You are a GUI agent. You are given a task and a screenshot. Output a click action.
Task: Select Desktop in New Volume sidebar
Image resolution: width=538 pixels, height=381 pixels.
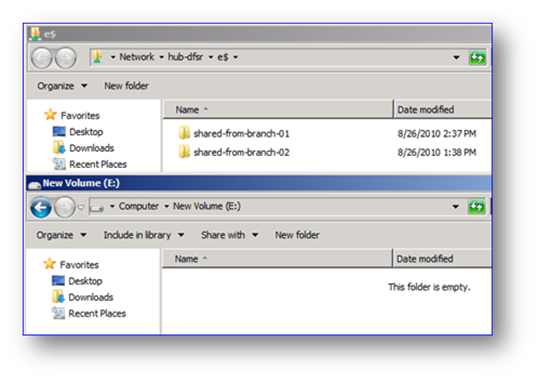pyautogui.click(x=85, y=281)
